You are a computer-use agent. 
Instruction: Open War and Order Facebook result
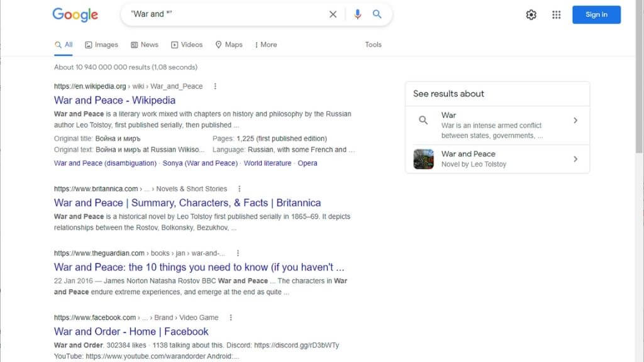pos(131,332)
